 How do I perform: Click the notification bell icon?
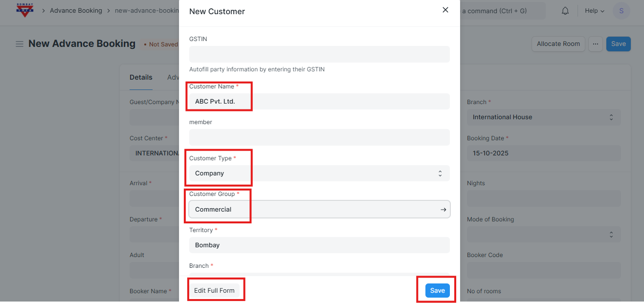point(565,11)
